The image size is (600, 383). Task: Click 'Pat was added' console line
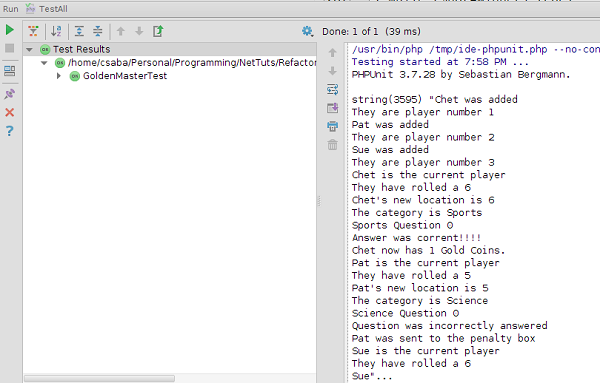[390, 125]
